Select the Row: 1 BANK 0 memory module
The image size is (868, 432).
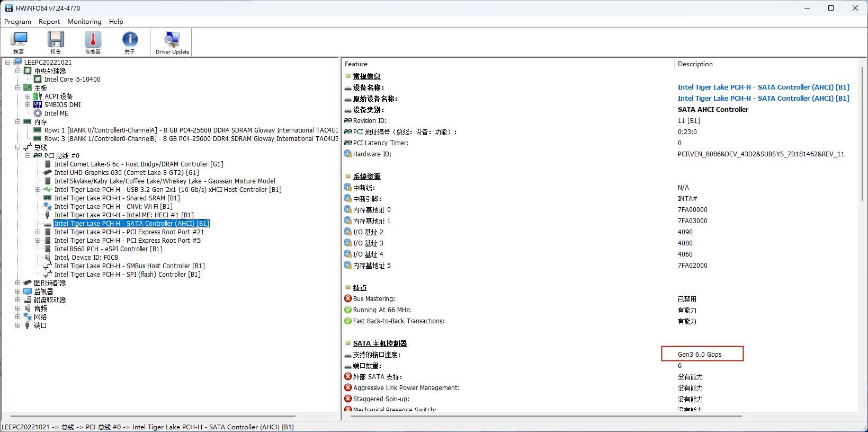(x=191, y=130)
